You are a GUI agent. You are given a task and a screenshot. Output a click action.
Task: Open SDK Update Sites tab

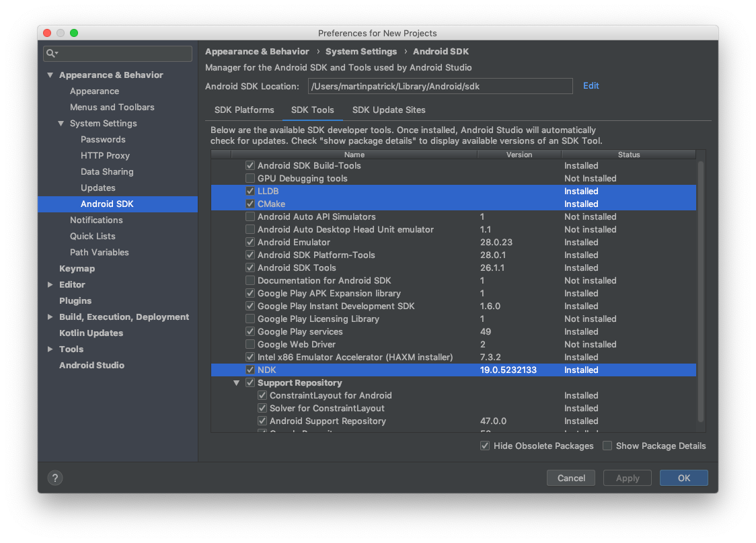tap(389, 110)
